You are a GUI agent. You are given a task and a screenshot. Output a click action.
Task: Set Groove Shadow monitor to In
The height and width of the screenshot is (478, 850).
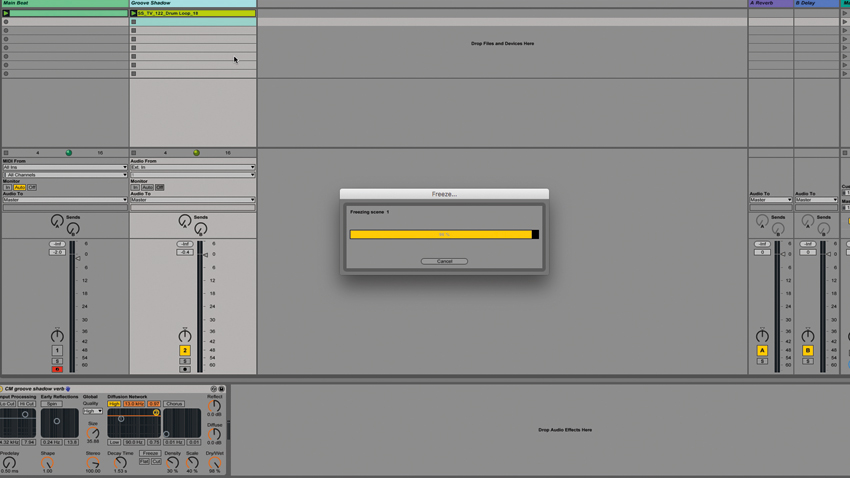tap(135, 188)
